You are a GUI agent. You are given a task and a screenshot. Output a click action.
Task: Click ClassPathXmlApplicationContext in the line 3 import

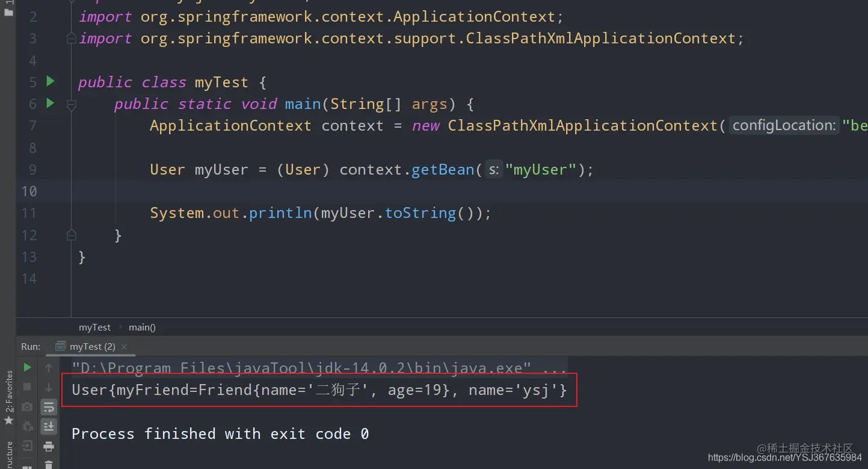[601, 39]
